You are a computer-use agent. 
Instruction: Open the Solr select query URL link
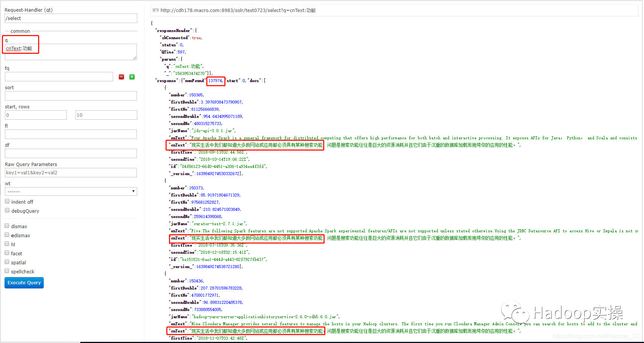point(238,11)
